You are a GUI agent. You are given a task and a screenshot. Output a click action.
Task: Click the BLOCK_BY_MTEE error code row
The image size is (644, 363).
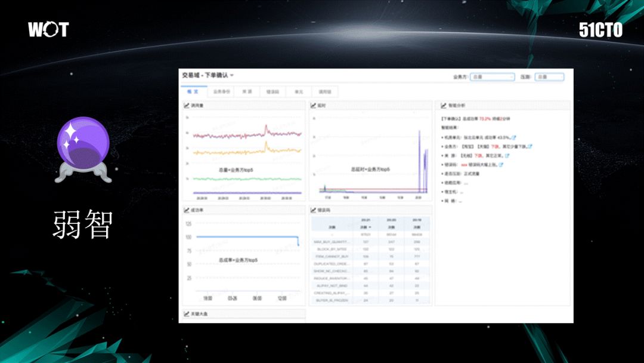tap(370, 249)
